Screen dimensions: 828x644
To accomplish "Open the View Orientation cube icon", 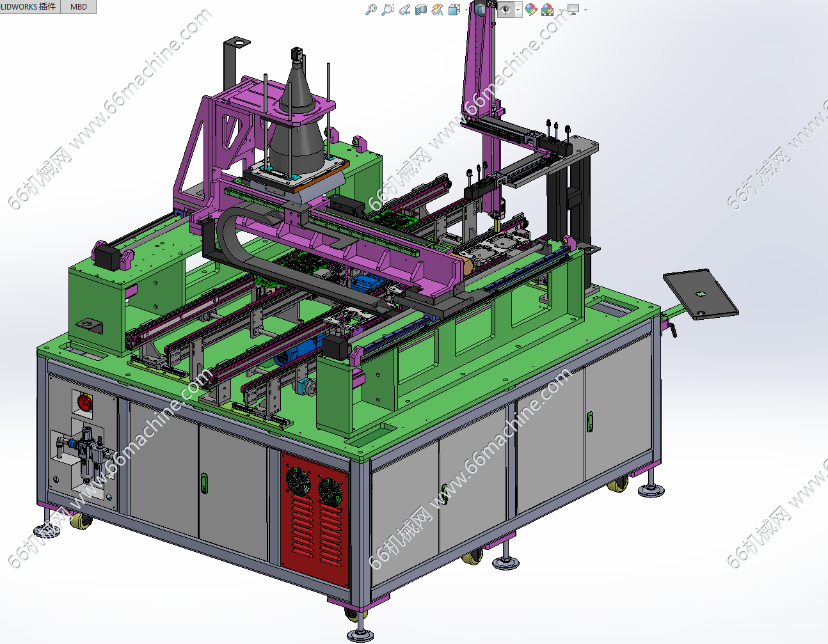I will pyautogui.click(x=454, y=10).
